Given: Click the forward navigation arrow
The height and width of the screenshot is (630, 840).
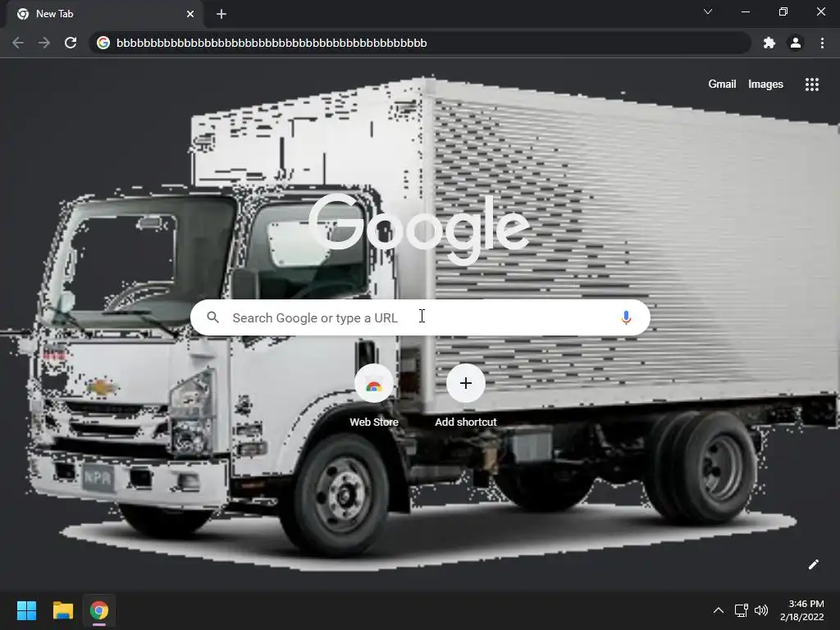Looking at the screenshot, I should click(44, 43).
